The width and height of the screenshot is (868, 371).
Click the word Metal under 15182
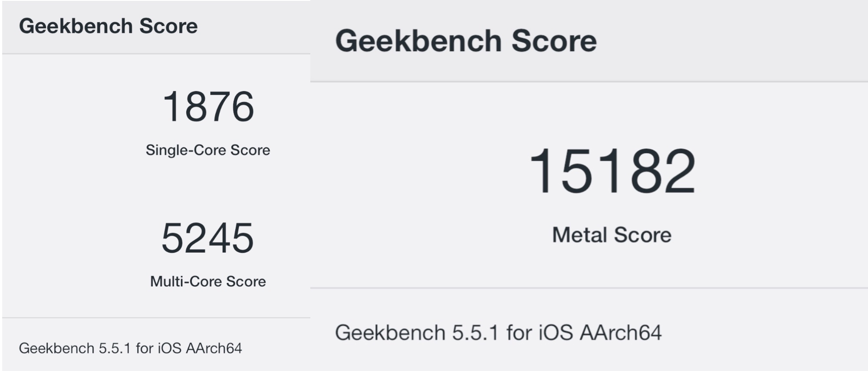tap(579, 235)
